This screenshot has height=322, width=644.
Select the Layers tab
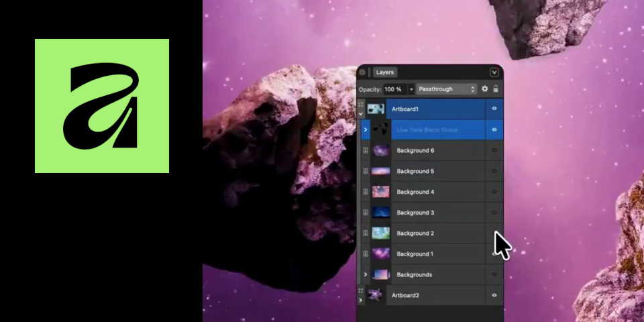(x=385, y=72)
